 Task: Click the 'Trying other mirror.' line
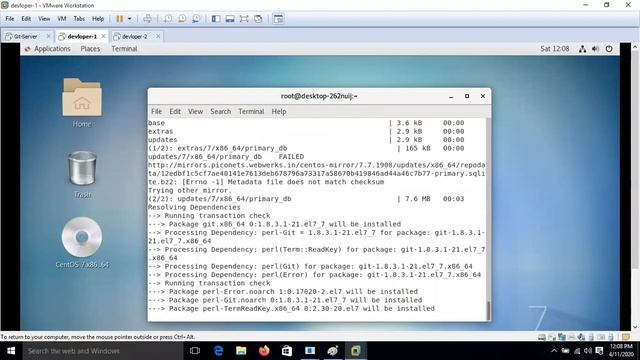tap(190, 191)
